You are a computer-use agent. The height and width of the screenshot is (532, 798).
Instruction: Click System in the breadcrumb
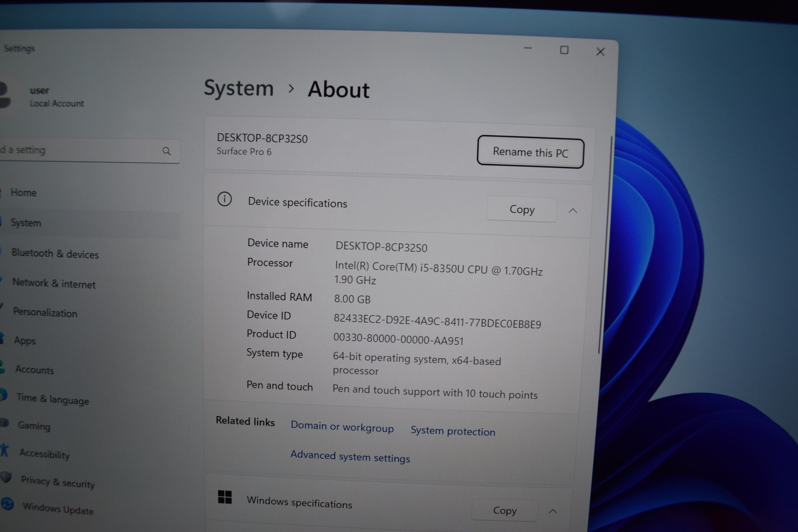238,88
